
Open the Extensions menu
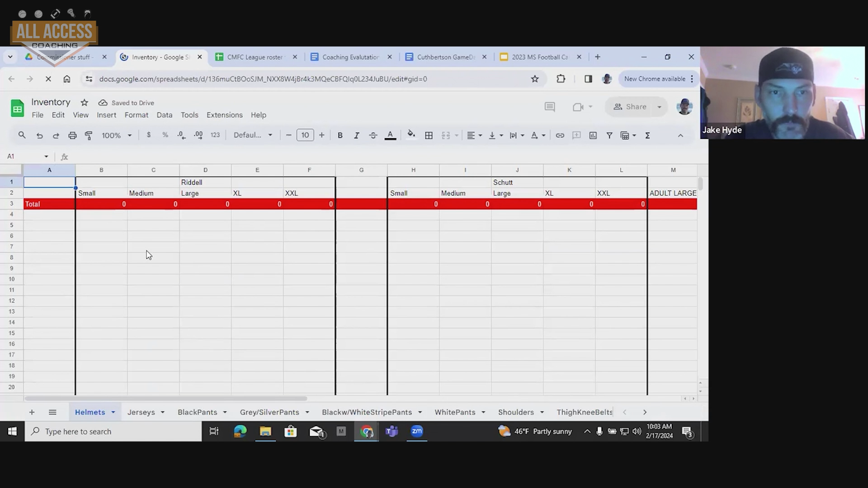pos(224,115)
